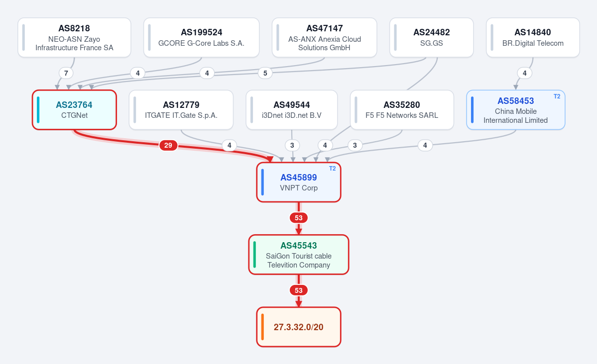Image resolution: width=597 pixels, height=364 pixels.
Task: Select highlighted AS23764 CTGNet node
Action: [74, 110]
